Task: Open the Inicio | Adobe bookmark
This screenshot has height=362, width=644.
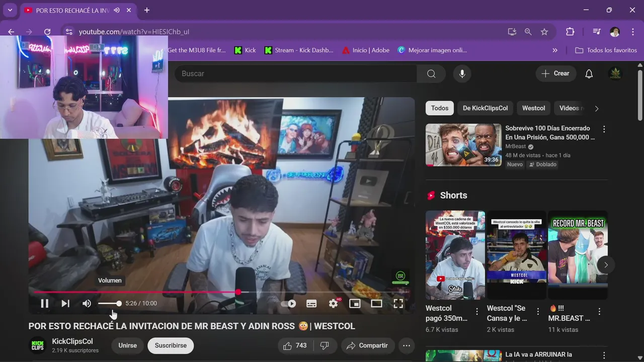Action: (366, 50)
